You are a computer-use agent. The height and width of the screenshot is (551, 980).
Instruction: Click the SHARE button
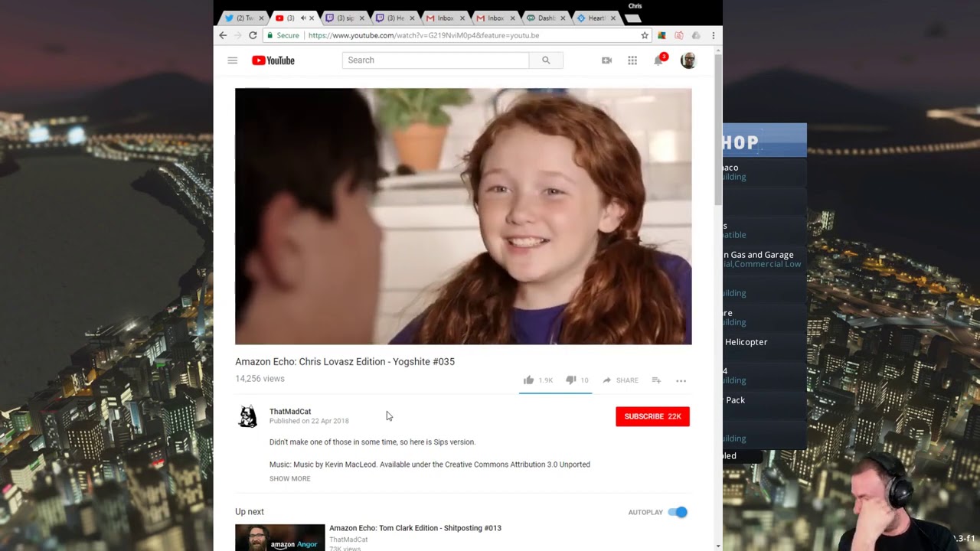620,380
